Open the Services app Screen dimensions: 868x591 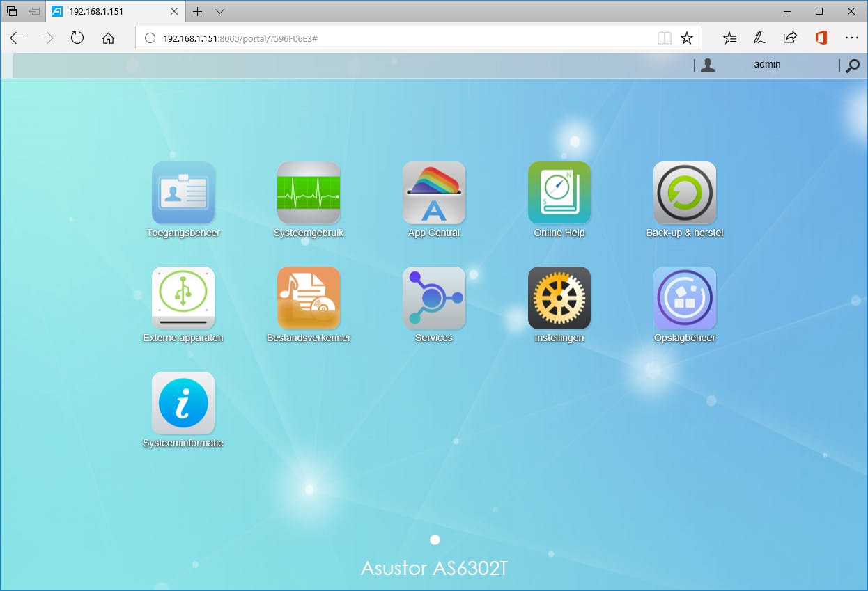pyautogui.click(x=434, y=298)
